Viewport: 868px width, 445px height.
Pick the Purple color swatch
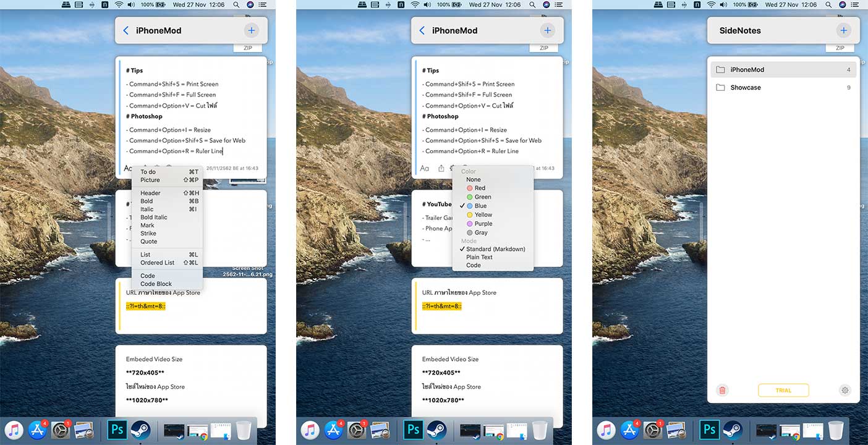(483, 224)
